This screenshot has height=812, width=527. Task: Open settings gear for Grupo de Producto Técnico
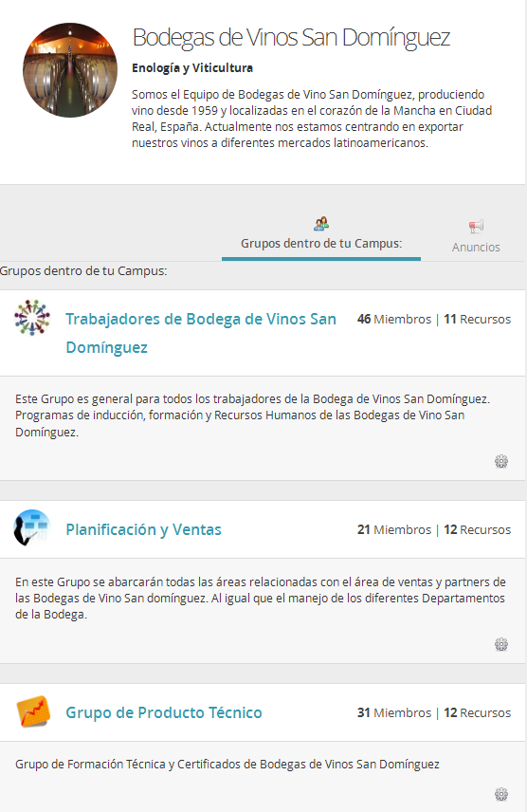pos(501,794)
